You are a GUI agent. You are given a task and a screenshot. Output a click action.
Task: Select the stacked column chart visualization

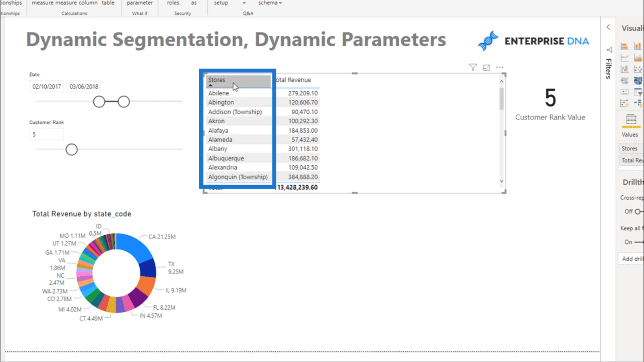638,46
